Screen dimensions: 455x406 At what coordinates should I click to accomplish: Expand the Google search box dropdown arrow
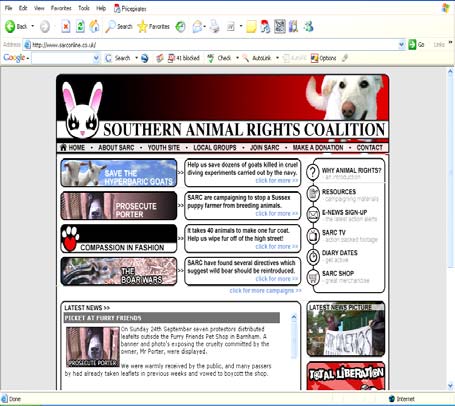click(96, 58)
